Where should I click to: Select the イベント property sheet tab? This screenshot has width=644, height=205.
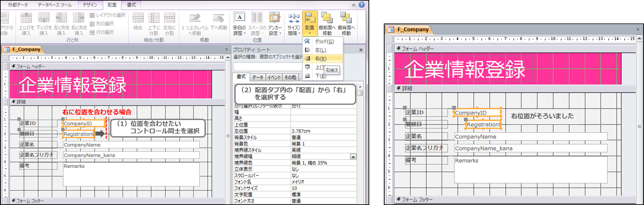274,77
